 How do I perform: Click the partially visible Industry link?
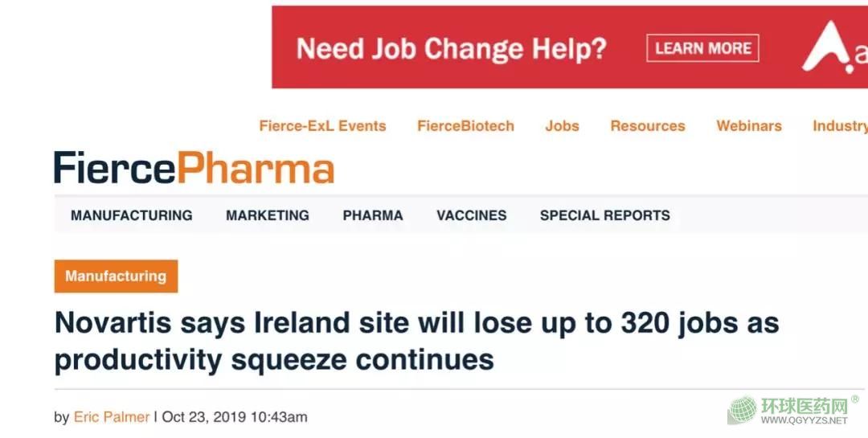841,126
